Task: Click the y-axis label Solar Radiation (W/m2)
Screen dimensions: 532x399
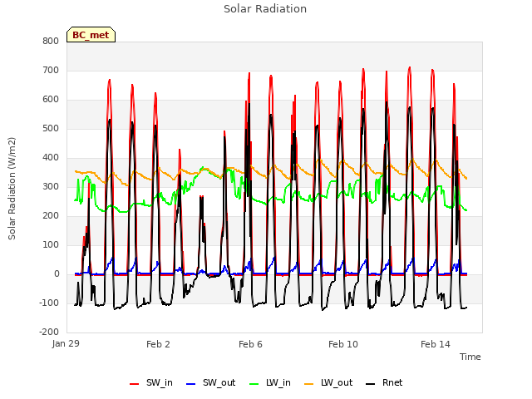Action: [12, 189]
